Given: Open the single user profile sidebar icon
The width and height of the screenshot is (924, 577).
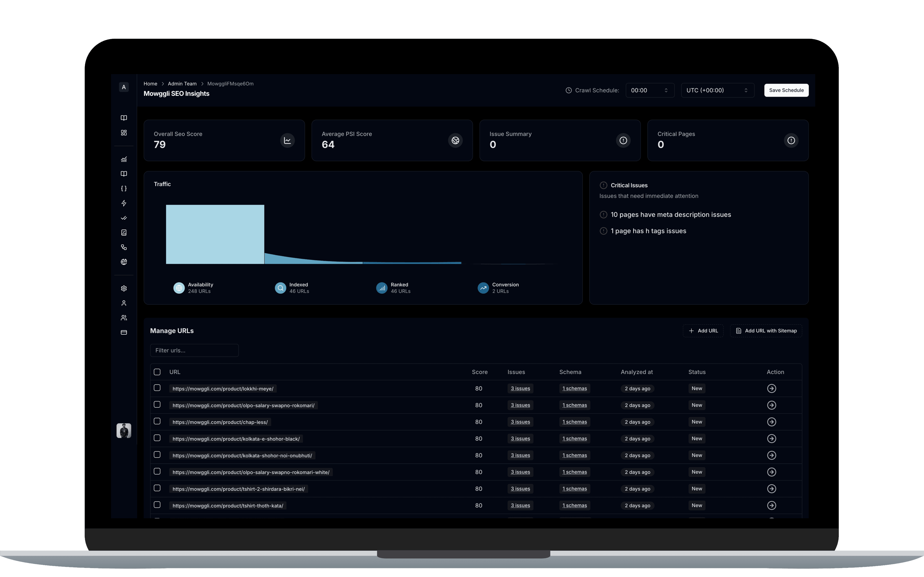Looking at the screenshot, I should (124, 303).
